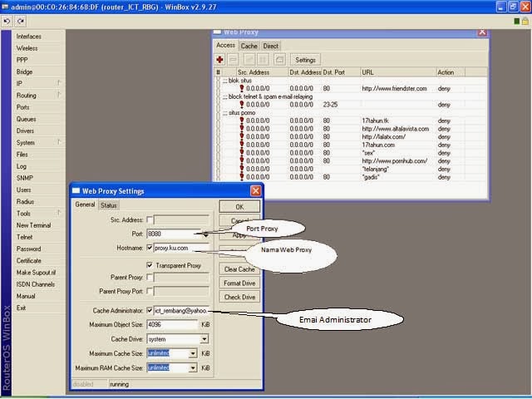
Task: Sort by the URL column header
Action: pyautogui.click(x=398, y=72)
